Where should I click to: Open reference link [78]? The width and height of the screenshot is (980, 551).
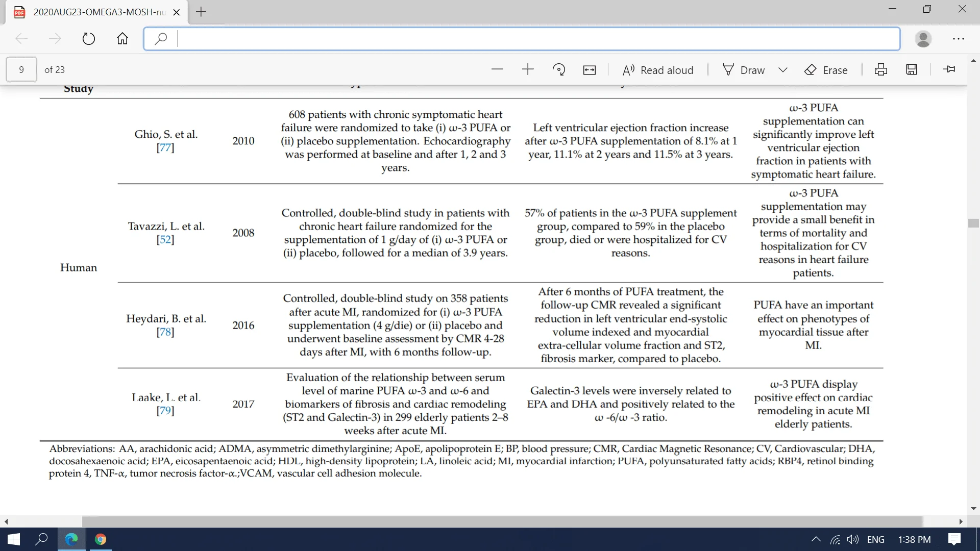pyautogui.click(x=165, y=332)
